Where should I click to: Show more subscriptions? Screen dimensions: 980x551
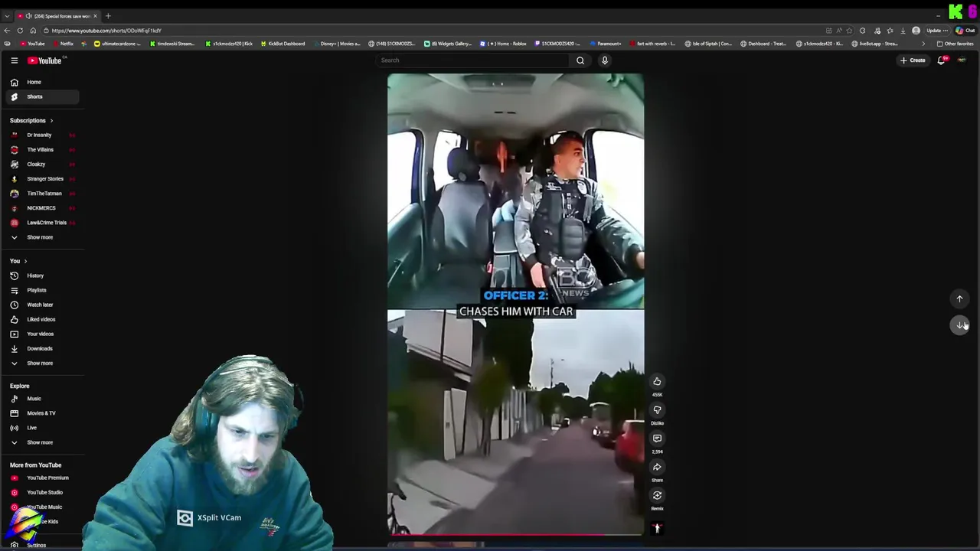(40, 237)
